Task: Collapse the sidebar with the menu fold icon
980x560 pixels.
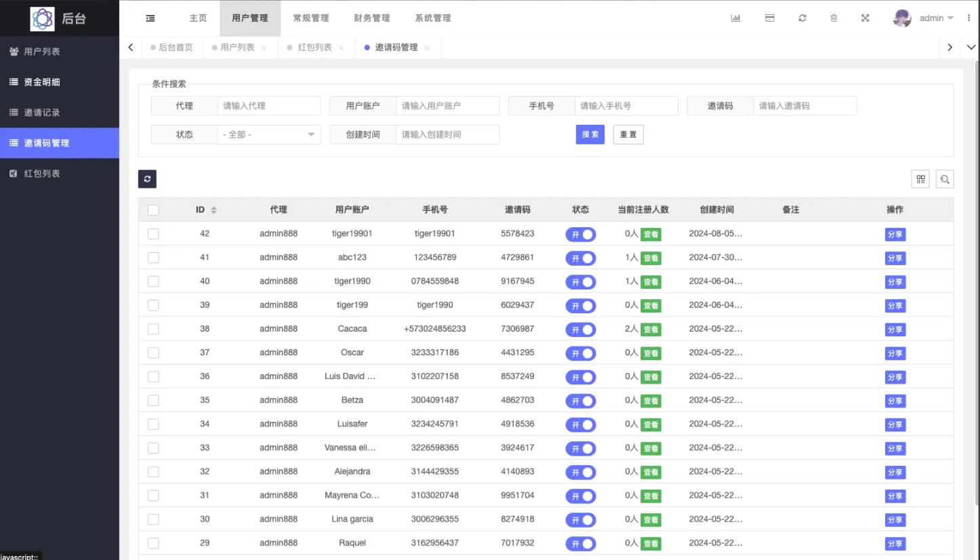Action: 150,18
